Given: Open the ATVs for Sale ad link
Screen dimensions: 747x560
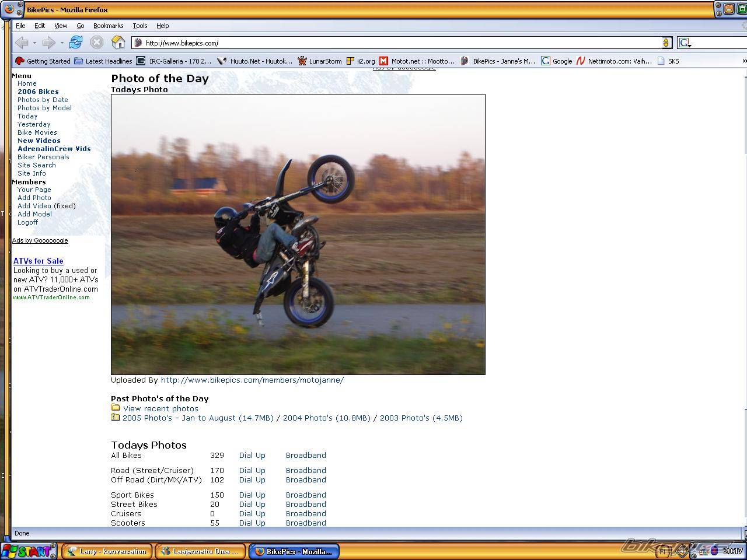Looking at the screenshot, I should (x=39, y=261).
